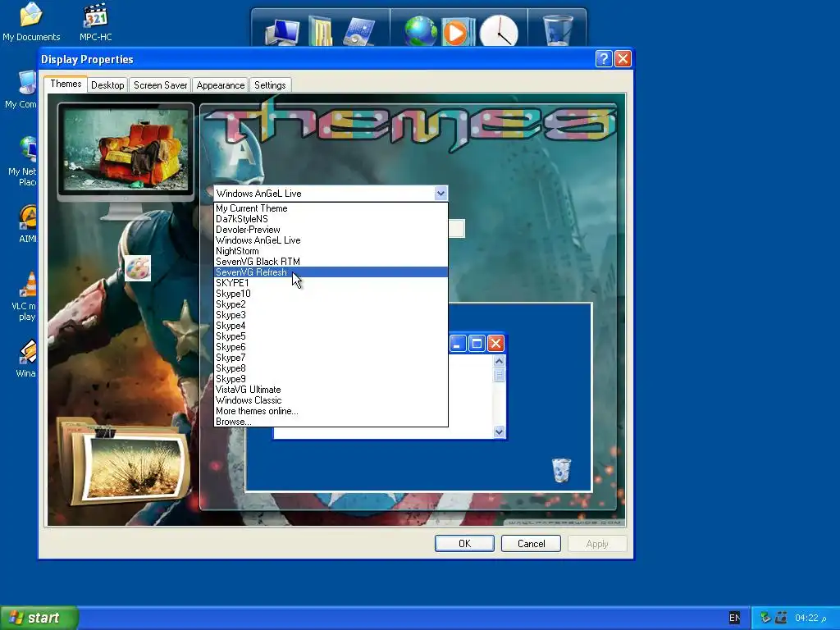This screenshot has height=630, width=840.
Task: Select SevenVG Black RTM theme
Action: (x=331, y=262)
